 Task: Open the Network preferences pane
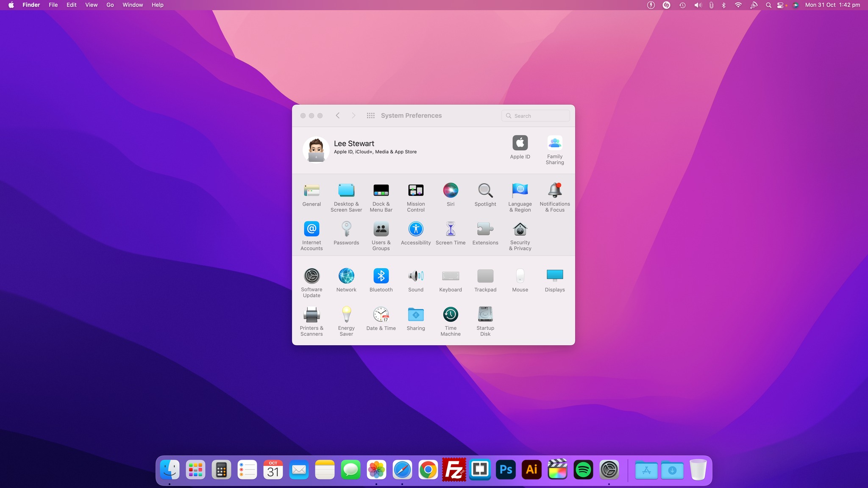point(346,280)
